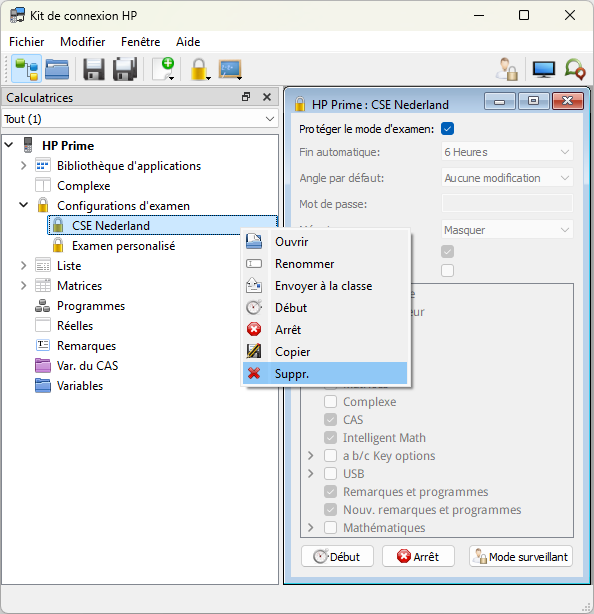The height and width of the screenshot is (614, 594).
Task: Toggle the CAS checkbox
Action: [x=330, y=420]
